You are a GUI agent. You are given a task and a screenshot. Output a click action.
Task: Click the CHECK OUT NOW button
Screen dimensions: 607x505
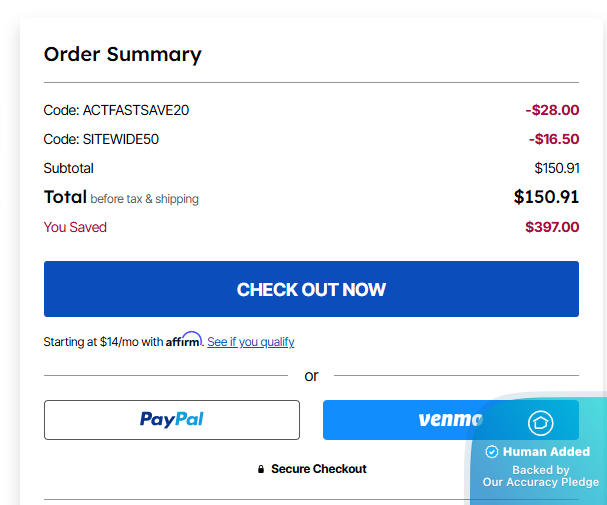pos(311,289)
